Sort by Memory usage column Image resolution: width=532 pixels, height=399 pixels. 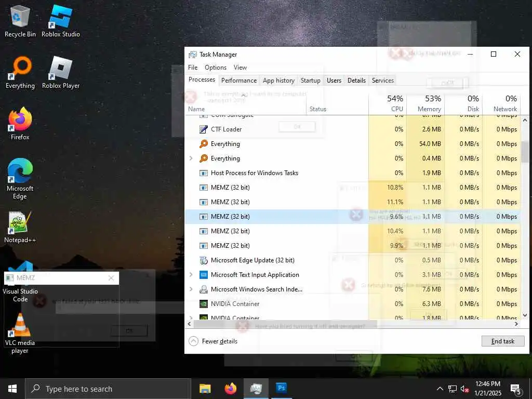click(425, 103)
